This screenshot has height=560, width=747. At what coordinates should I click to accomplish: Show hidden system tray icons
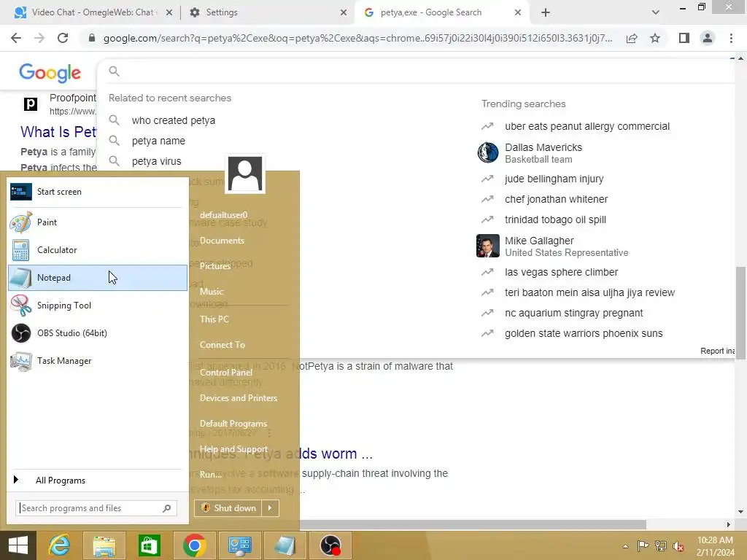[x=625, y=546]
